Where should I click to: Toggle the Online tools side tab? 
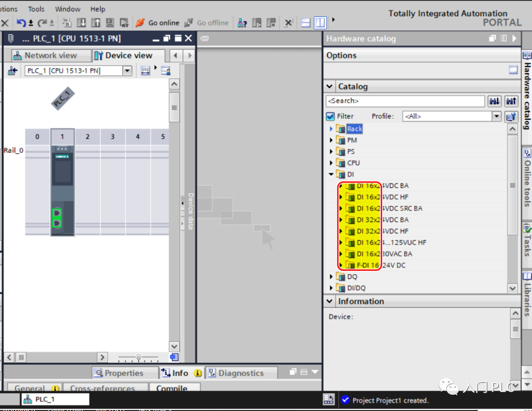(x=527, y=178)
